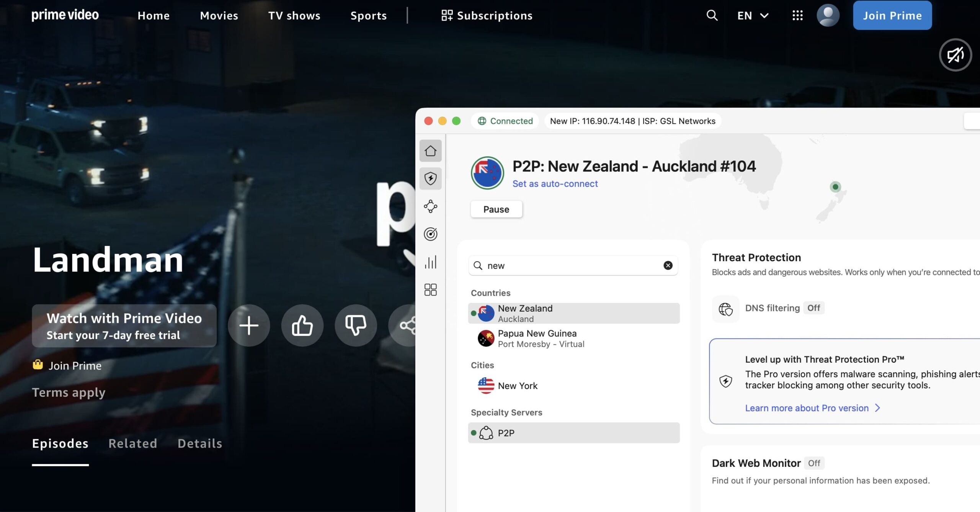Unmute the trailer with speaker icon
The image size is (980, 512).
point(955,55)
